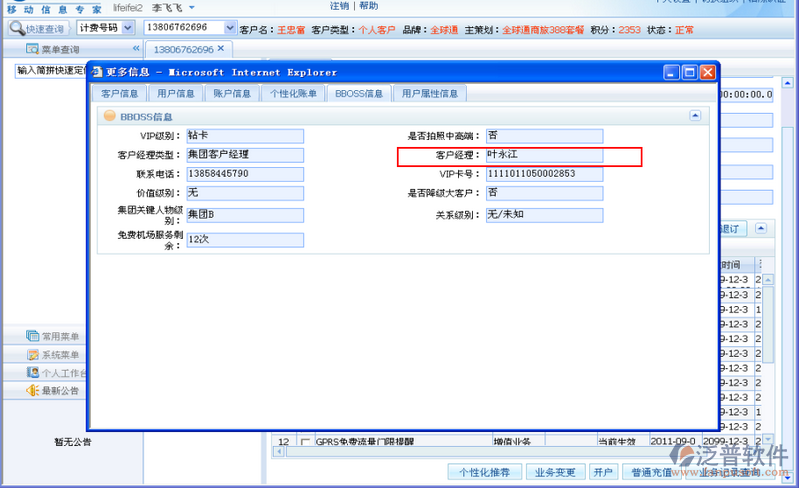Switch to the 个性化账单 tab

click(x=293, y=94)
